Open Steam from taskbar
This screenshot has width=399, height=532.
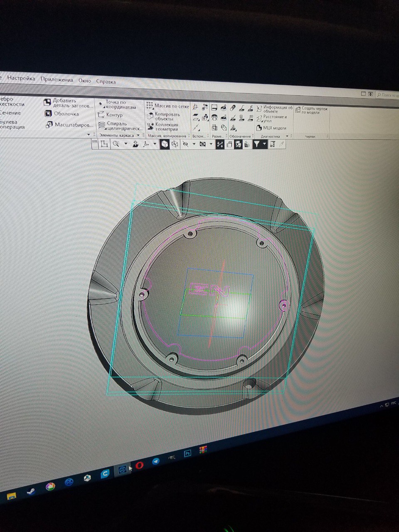pyautogui.click(x=30, y=492)
